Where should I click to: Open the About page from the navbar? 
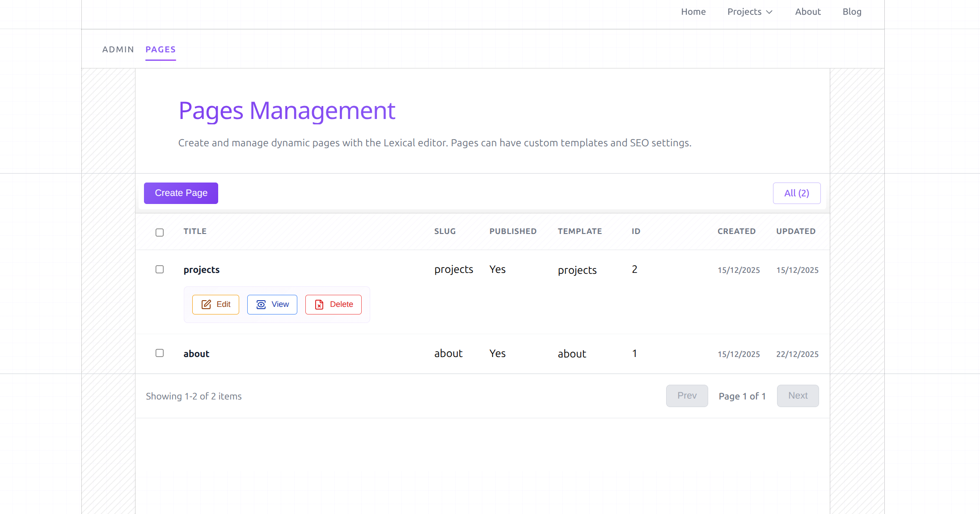(x=808, y=12)
